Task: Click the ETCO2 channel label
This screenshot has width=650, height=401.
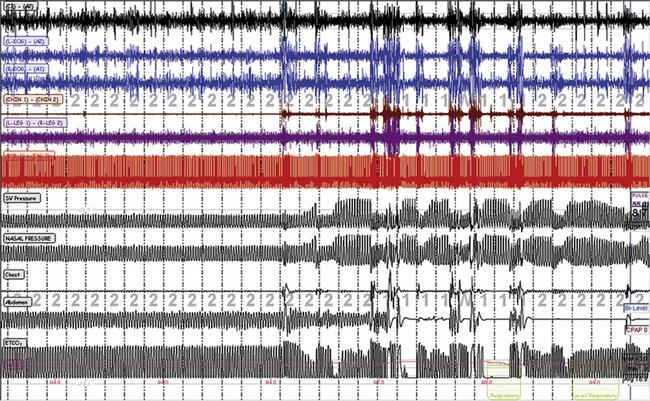Action: coord(16,344)
